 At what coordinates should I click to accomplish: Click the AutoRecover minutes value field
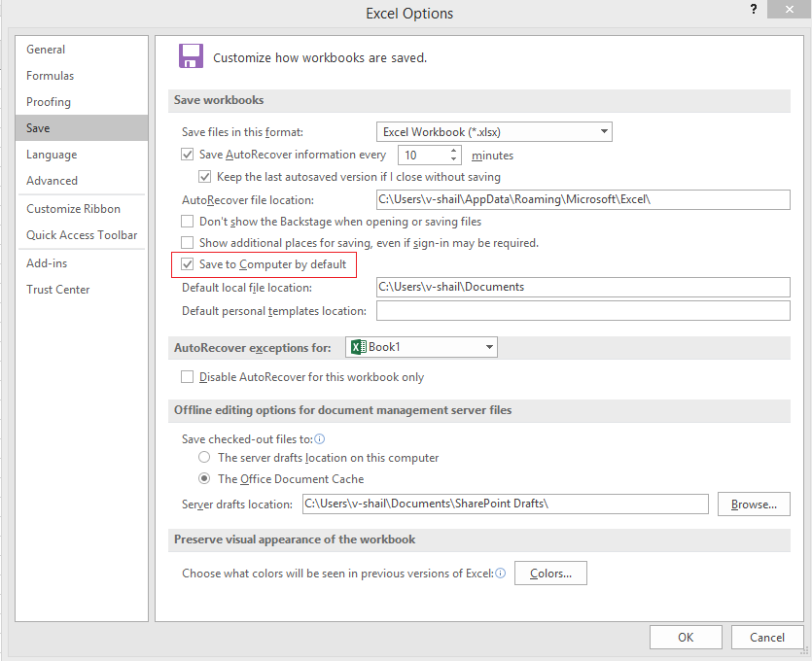[x=423, y=155]
